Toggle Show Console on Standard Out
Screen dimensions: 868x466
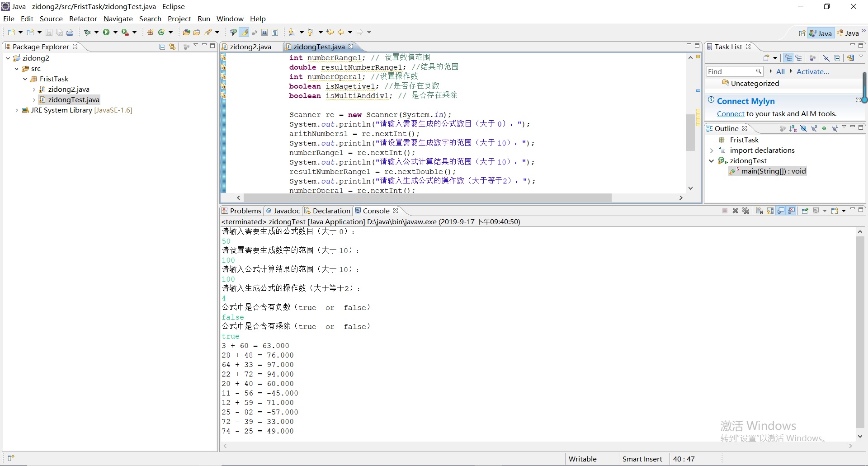[x=781, y=211]
